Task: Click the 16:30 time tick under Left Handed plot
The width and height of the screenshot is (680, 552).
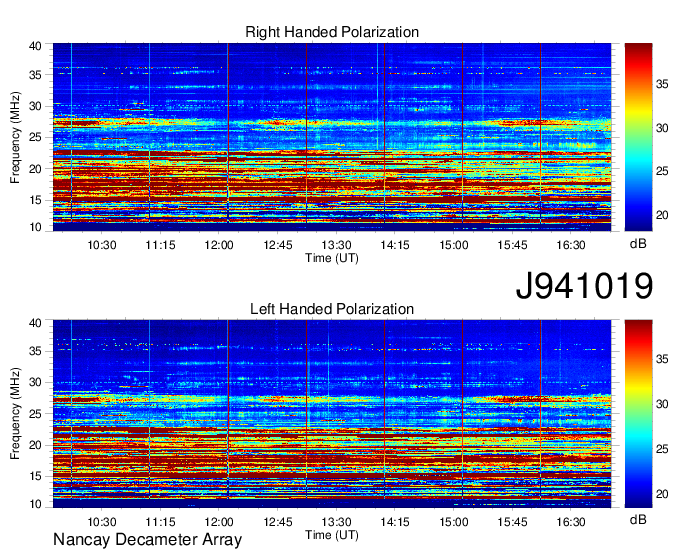Action: pyautogui.click(x=571, y=522)
